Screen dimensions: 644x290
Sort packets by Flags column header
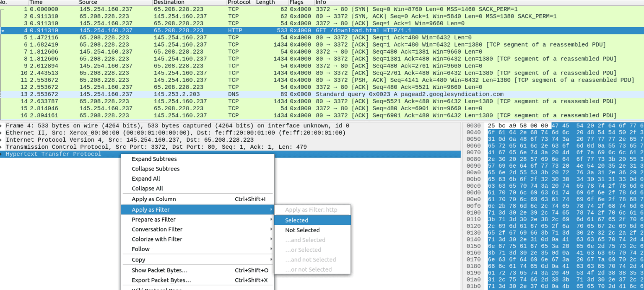point(301,2)
